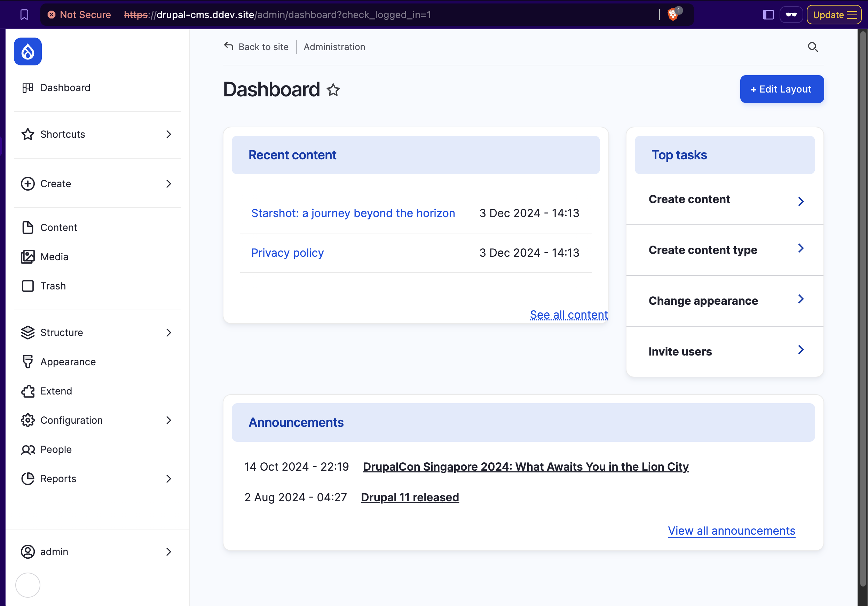Image resolution: width=868 pixels, height=606 pixels.
Task: Click the Drupal drop icon logo
Action: click(x=28, y=51)
